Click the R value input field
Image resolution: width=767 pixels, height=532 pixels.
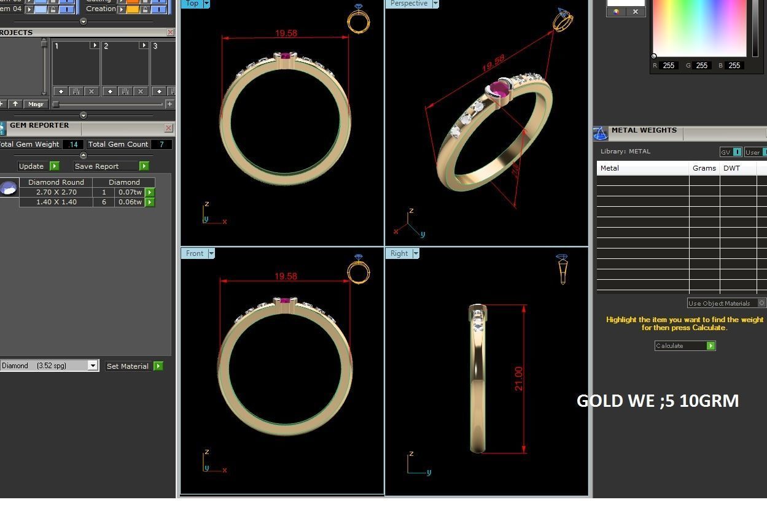[669, 65]
